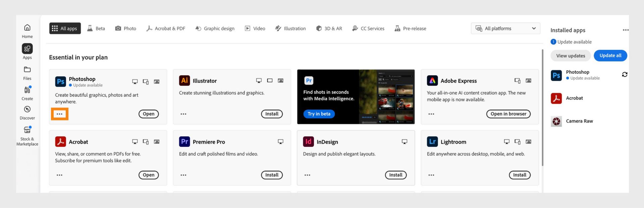Viewport: 644px width, 208px height.
Task: Open InDesign card more options menu
Action: [x=307, y=175]
